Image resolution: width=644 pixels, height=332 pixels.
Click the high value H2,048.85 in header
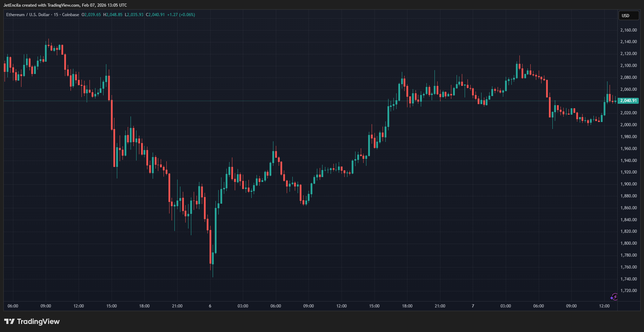click(x=113, y=15)
